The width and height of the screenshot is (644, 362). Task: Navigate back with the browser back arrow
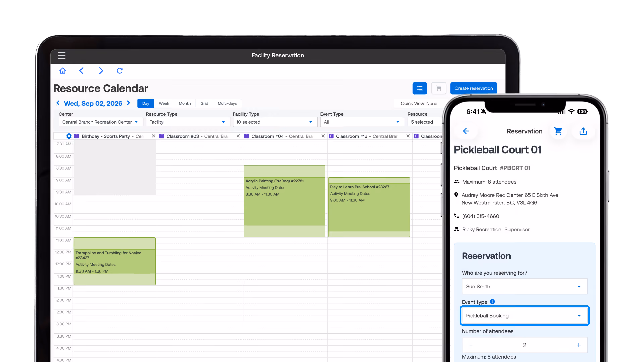[x=81, y=71]
